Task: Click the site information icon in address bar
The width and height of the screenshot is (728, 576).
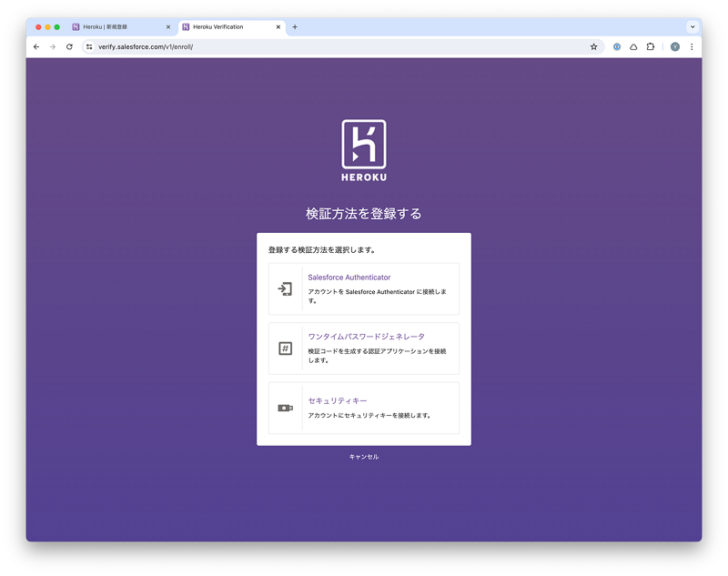Action: (x=89, y=46)
